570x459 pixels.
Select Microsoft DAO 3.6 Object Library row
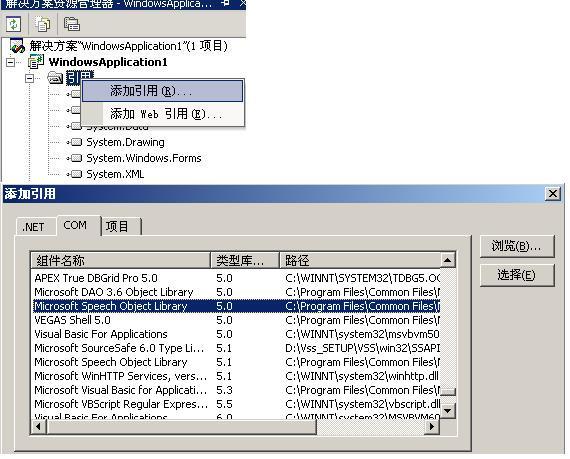(236, 292)
